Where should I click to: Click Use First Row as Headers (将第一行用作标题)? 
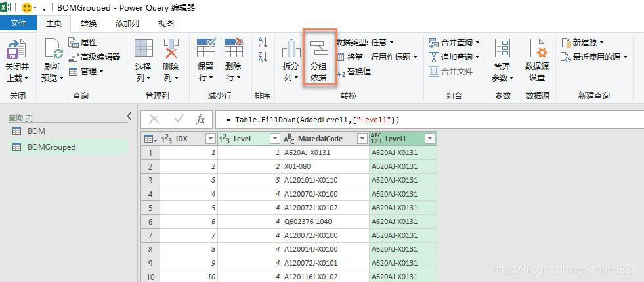pyautogui.click(x=376, y=57)
